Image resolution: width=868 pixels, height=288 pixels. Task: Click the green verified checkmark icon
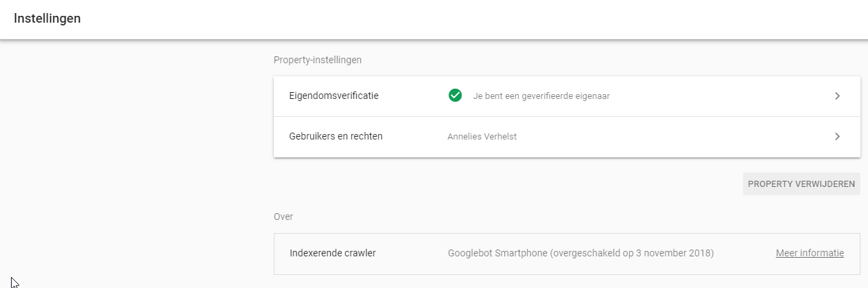[x=455, y=96]
